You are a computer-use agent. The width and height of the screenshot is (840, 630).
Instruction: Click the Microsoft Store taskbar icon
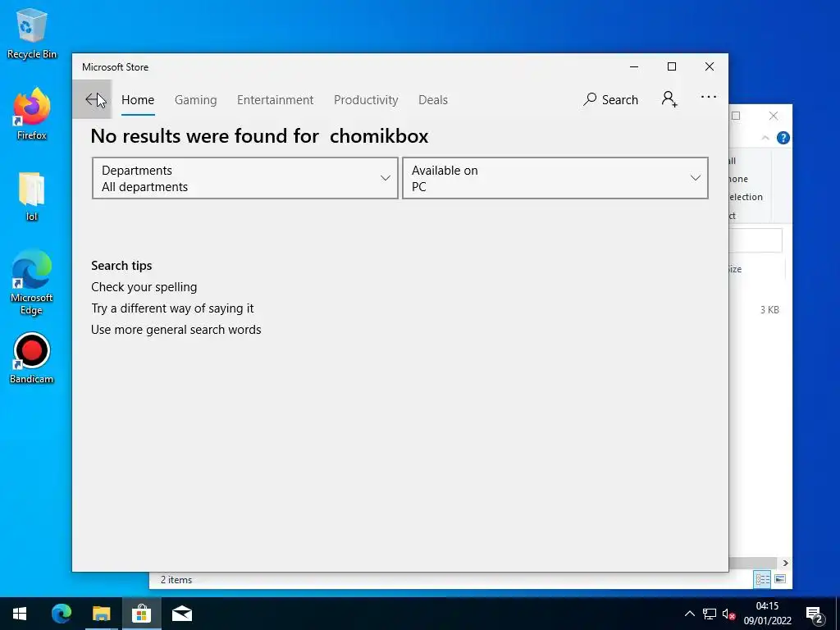pos(141,614)
